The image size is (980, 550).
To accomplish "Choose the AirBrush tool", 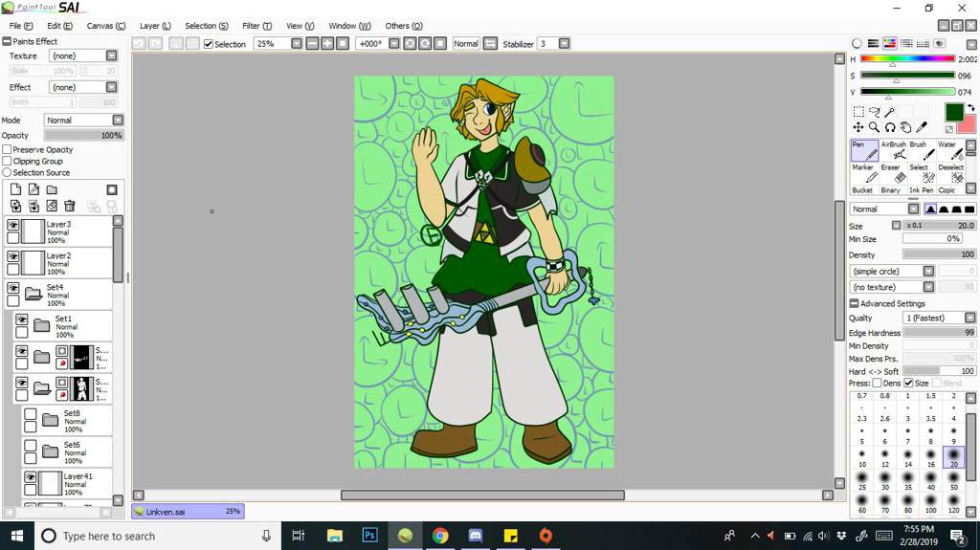I will pos(894,150).
